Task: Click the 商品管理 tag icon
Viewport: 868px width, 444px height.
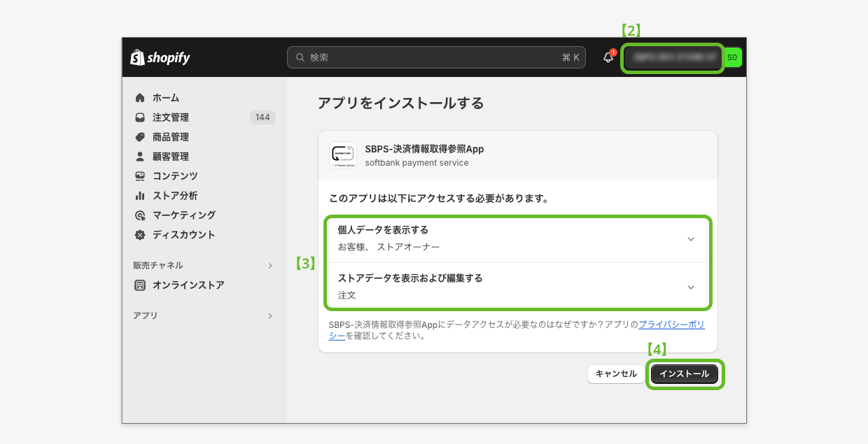Action: [140, 137]
